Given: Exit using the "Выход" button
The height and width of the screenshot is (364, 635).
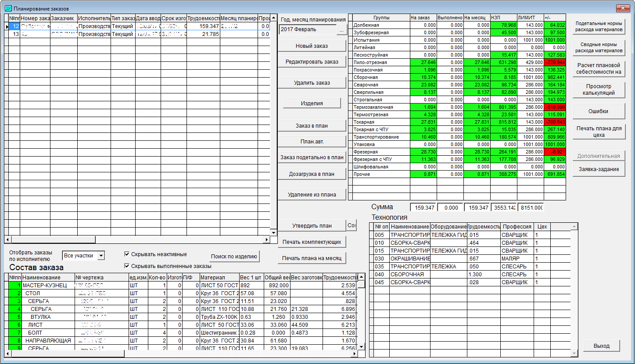Looking at the screenshot, I should [601, 346].
